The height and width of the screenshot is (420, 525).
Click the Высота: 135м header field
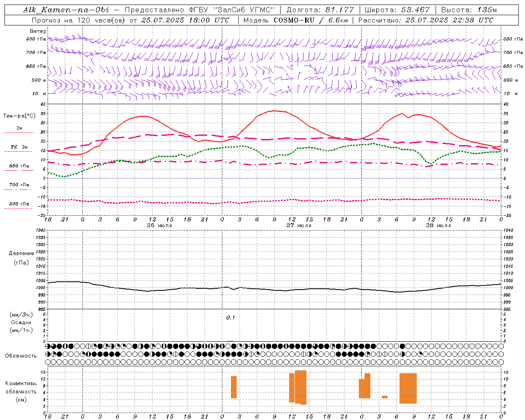point(469,10)
